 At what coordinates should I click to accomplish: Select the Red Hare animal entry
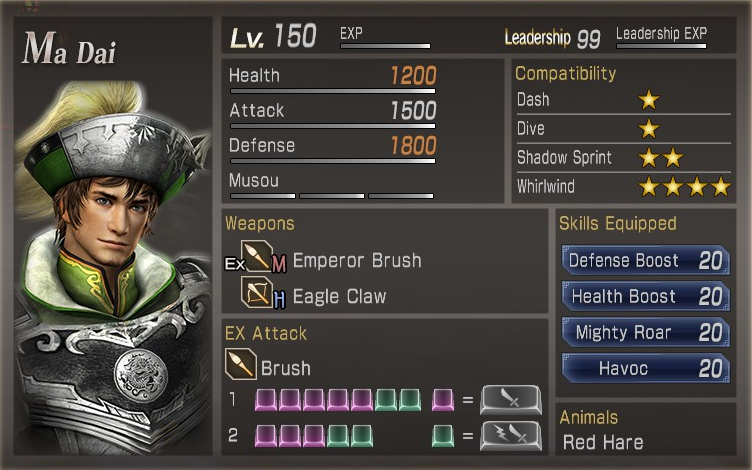(603, 442)
